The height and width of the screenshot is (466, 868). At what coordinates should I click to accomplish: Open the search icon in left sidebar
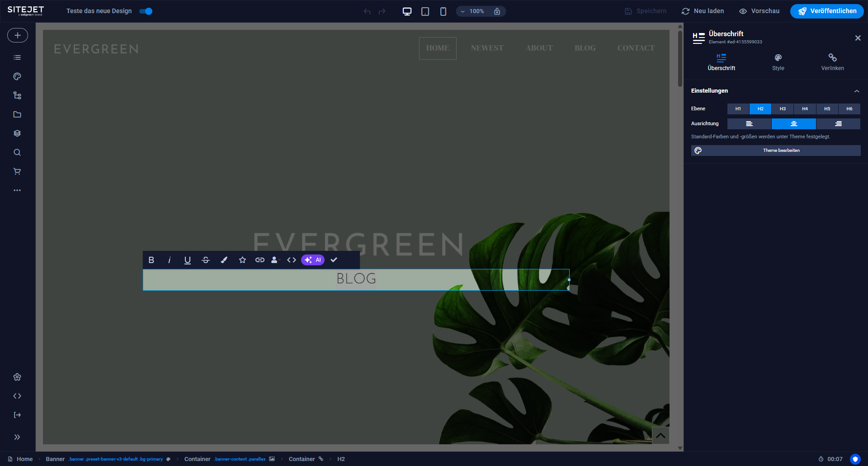[x=17, y=152]
